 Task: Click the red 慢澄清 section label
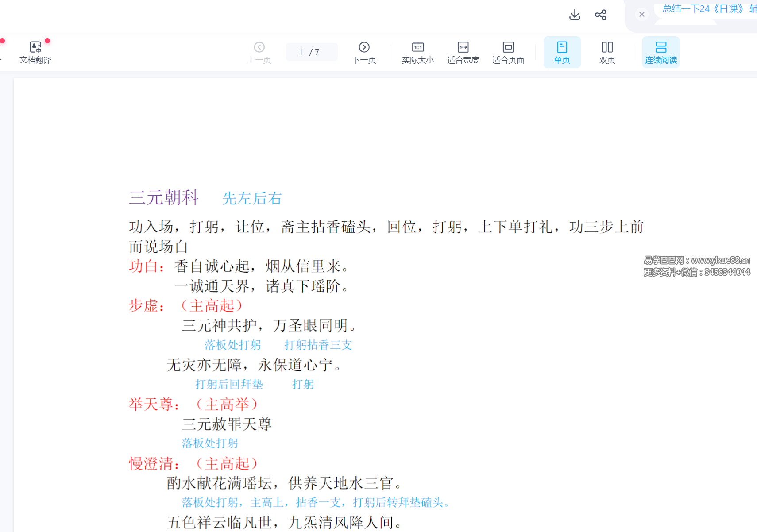(x=154, y=464)
